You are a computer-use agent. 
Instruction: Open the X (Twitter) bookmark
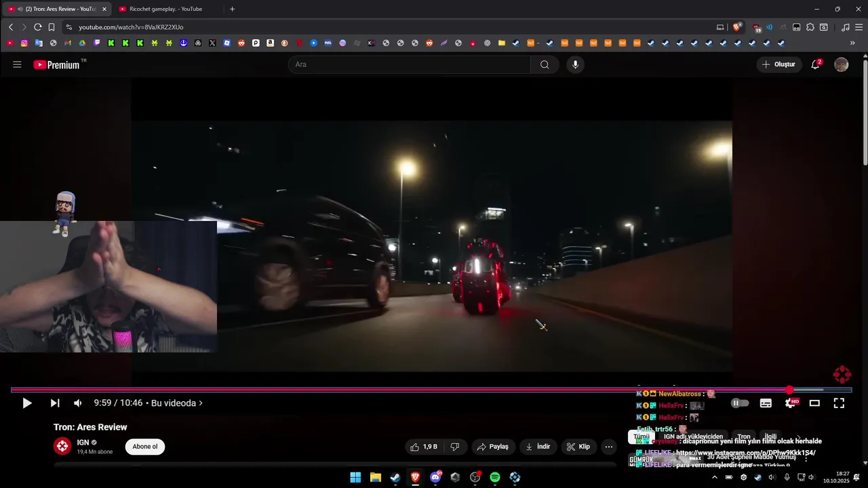(x=212, y=43)
